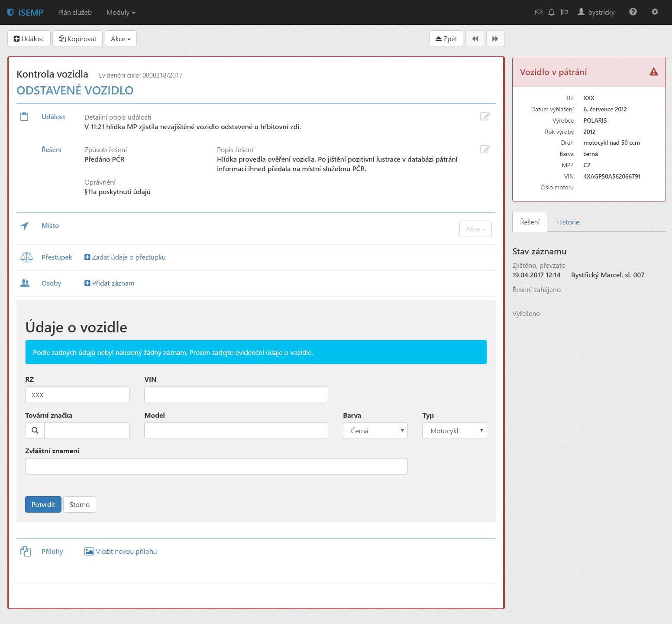
Task: Click the copy icon beside Přílohy
Action: coord(26,551)
